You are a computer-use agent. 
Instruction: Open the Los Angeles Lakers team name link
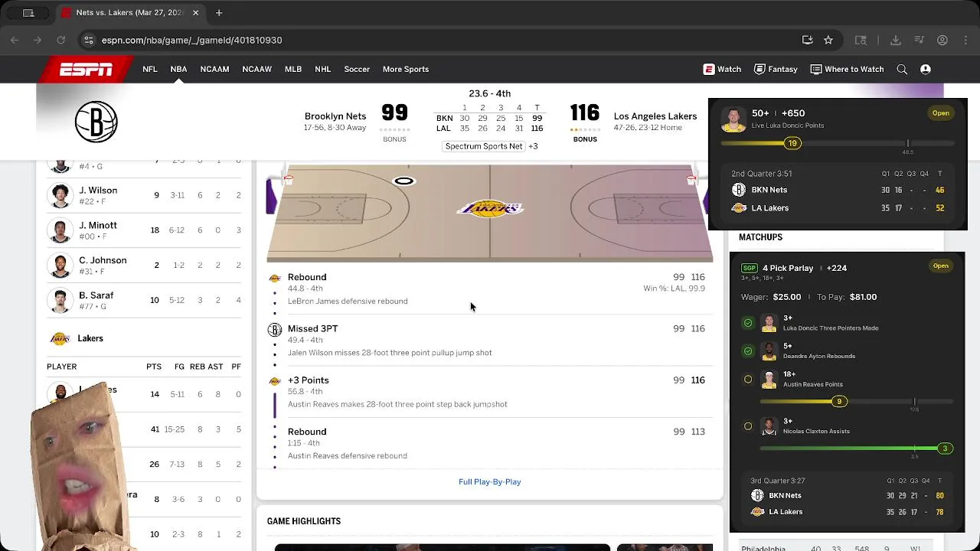[655, 116]
